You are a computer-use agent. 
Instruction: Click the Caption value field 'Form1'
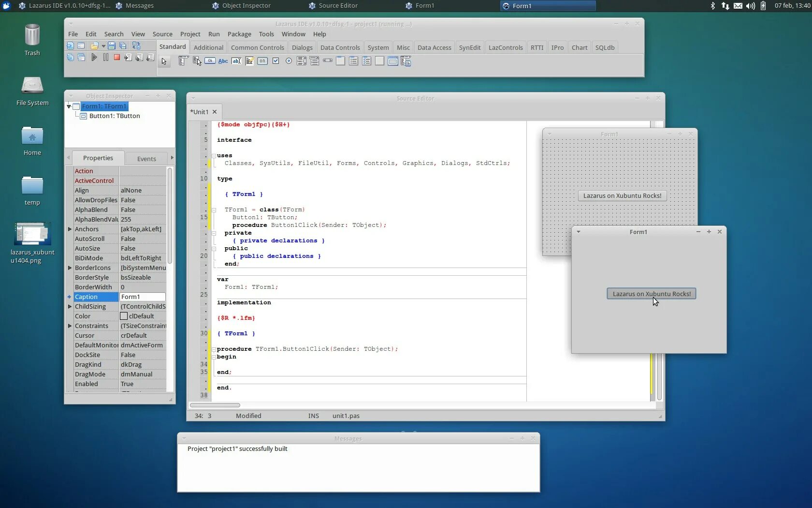coord(142,297)
